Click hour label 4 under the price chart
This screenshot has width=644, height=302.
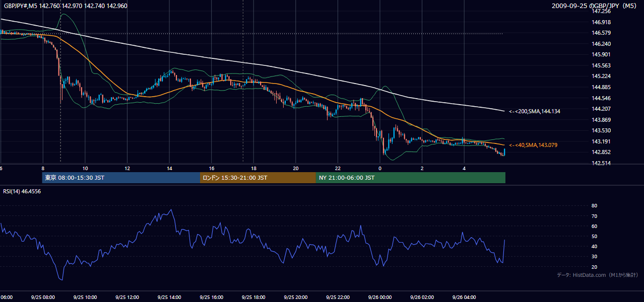pyautogui.click(x=464, y=168)
